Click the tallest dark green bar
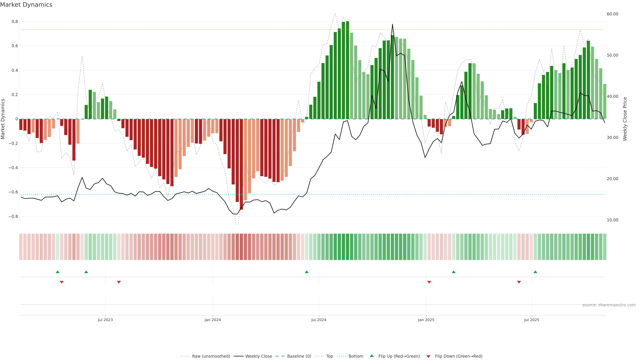Screen dimensions: 644x362 click(347, 70)
